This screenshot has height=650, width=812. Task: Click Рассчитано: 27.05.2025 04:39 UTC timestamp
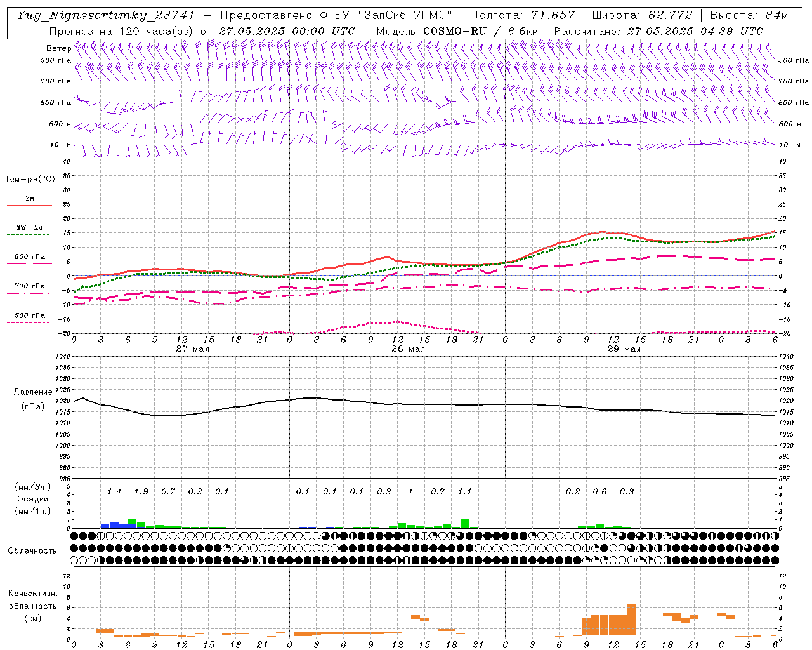point(658,31)
